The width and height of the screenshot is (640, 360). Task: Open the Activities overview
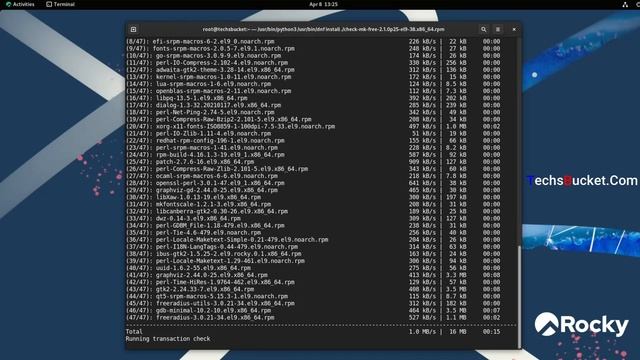tap(20, 4)
